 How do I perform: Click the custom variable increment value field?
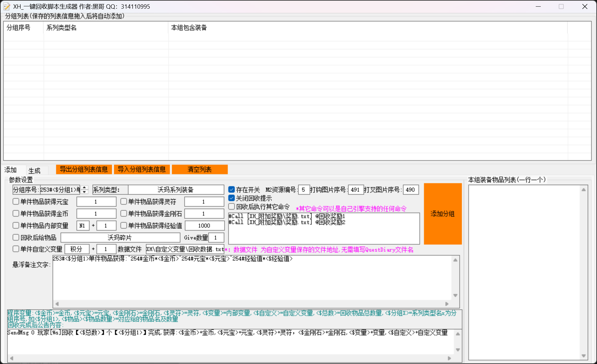[106, 249]
